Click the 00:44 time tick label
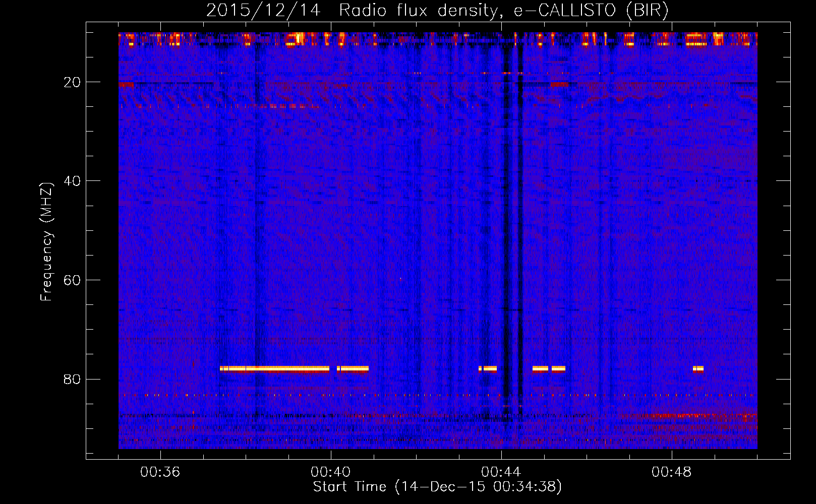 (501, 472)
